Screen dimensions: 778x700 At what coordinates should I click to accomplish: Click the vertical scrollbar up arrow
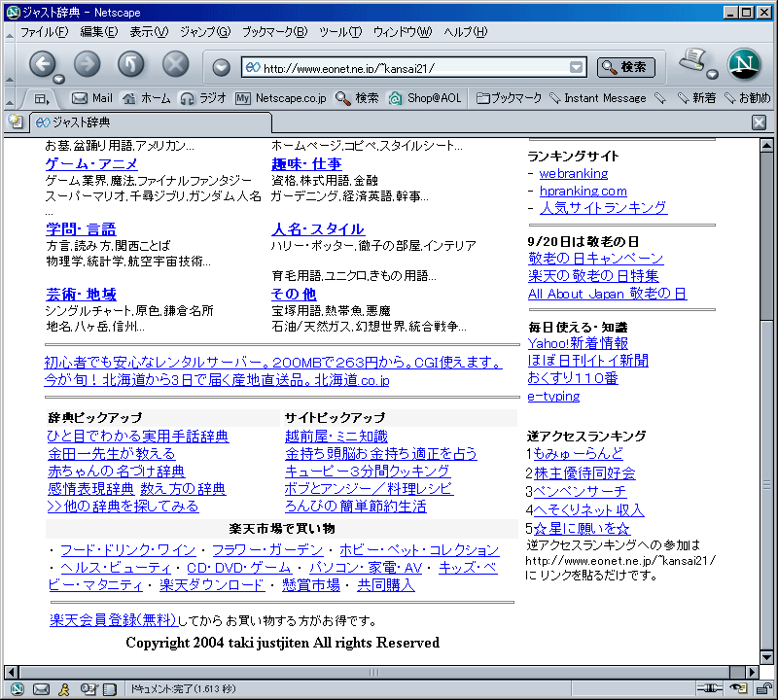tap(766, 146)
